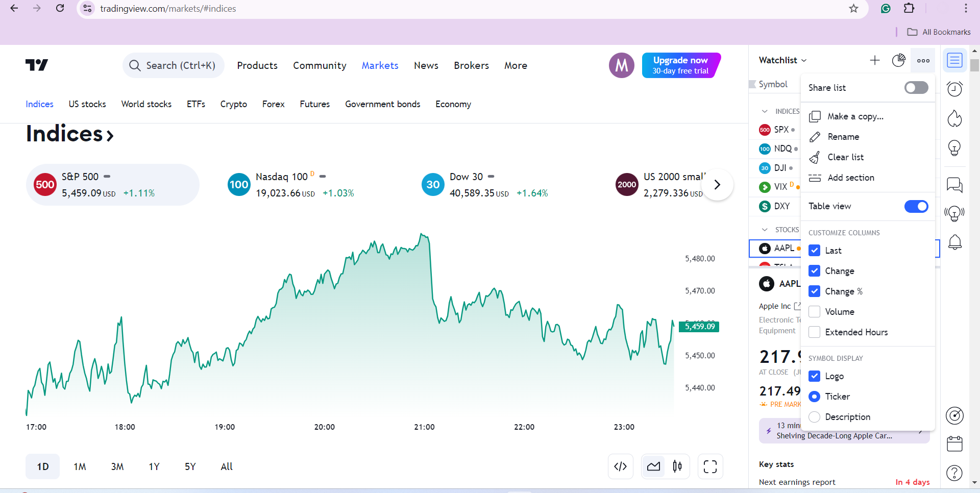
Task: Choose Clear list in the watchlist menu
Action: click(868, 157)
